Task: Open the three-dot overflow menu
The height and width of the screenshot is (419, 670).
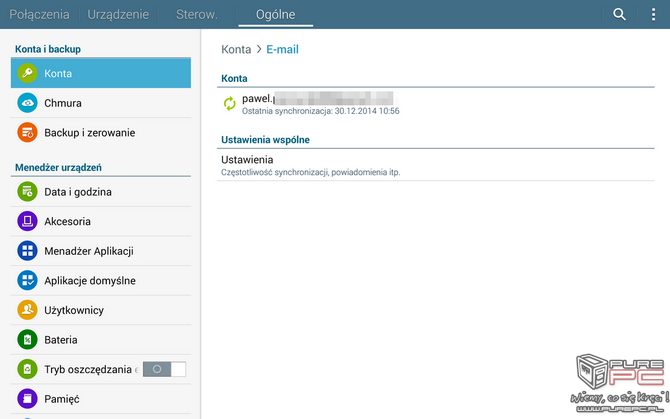Action: 654,14
